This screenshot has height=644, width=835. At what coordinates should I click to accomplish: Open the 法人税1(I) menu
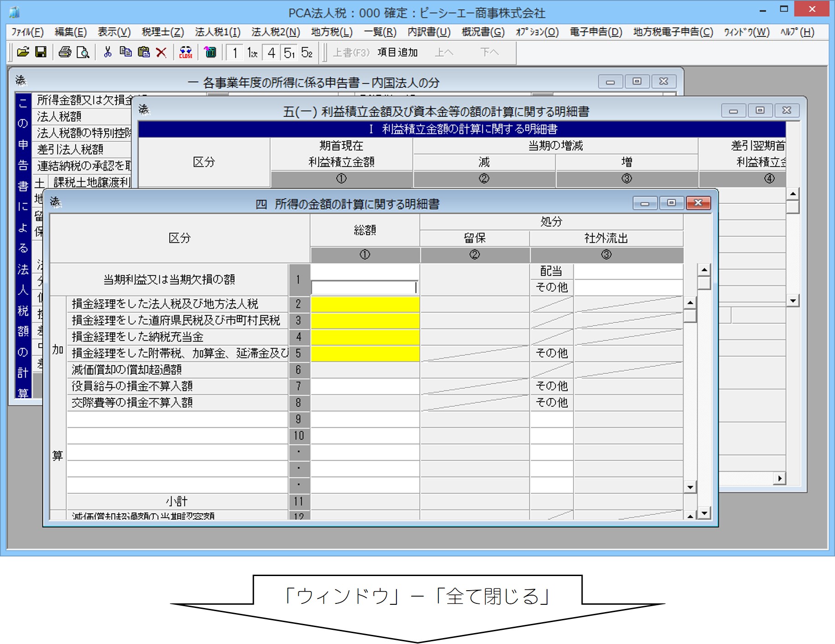[218, 32]
